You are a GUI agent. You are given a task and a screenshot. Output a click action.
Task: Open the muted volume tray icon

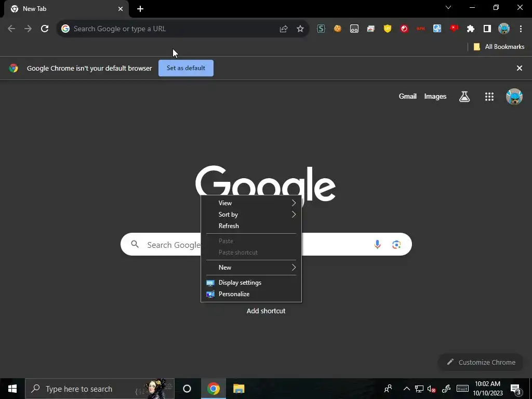click(432, 389)
